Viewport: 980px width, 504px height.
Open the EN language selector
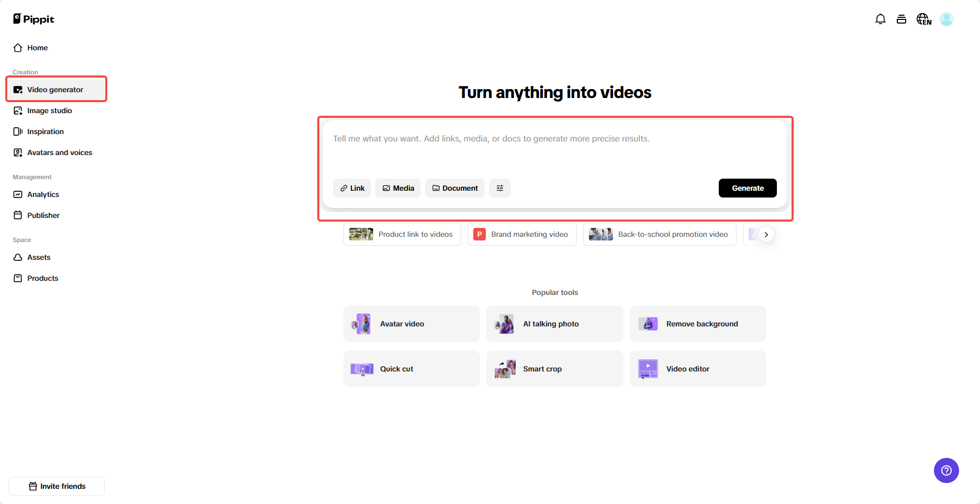(923, 19)
